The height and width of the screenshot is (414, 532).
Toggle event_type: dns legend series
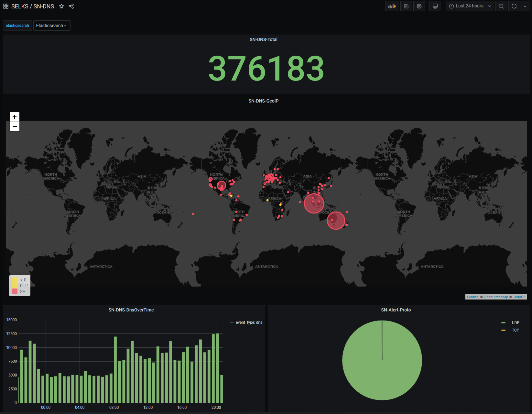click(x=249, y=322)
